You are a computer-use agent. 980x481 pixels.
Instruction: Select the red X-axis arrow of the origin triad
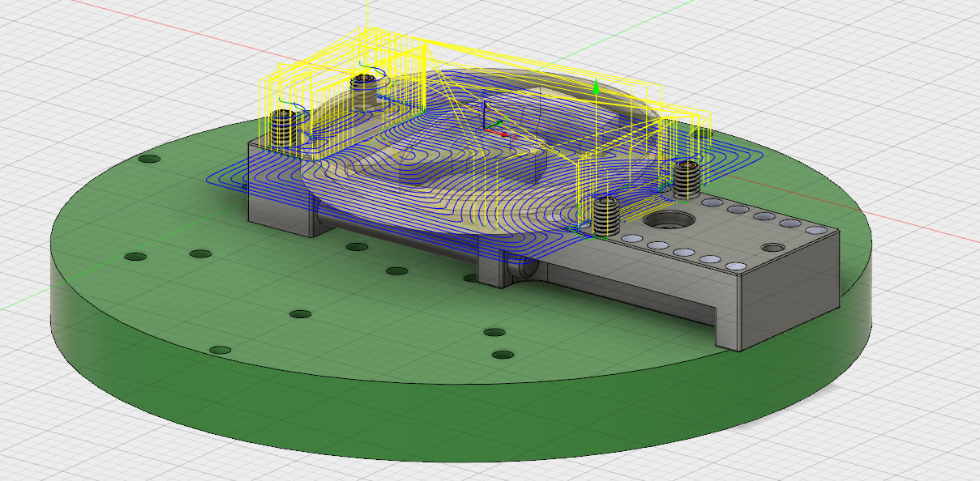pos(506,134)
